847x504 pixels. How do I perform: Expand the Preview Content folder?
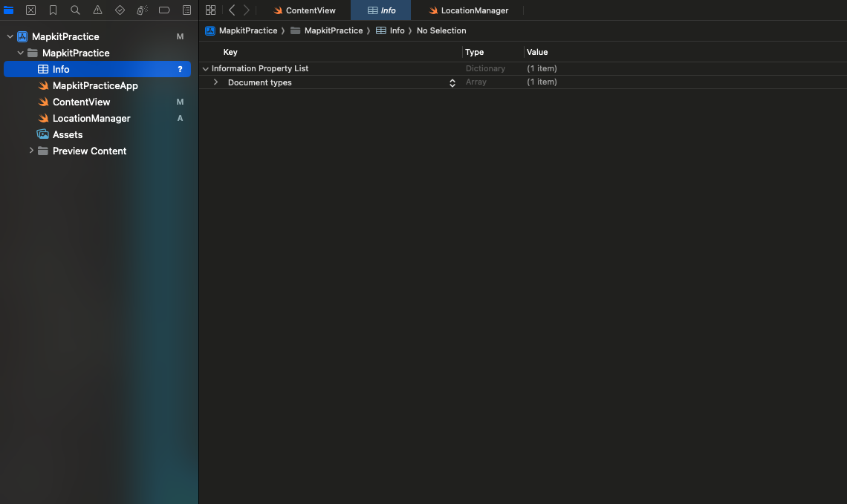coord(31,151)
